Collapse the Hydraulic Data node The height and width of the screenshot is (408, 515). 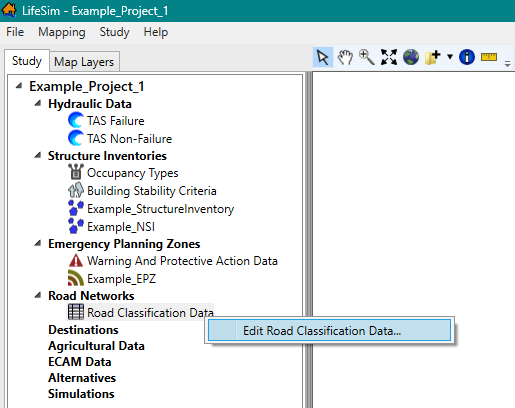38,103
